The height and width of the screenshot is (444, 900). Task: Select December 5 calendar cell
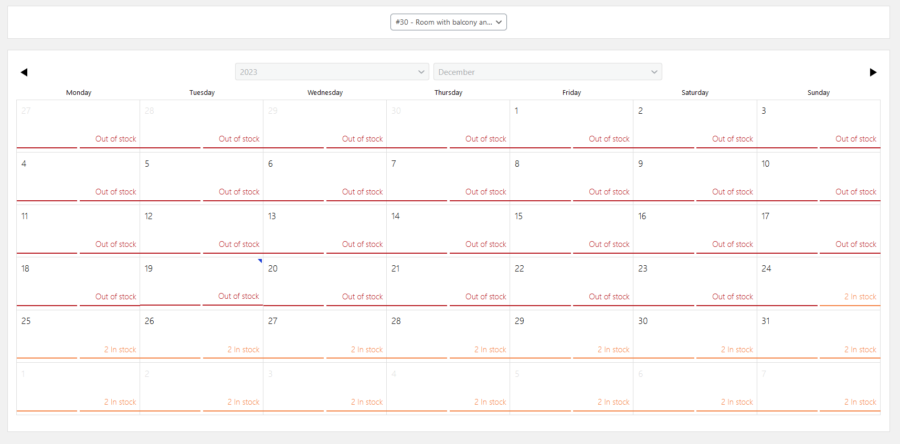pyautogui.click(x=201, y=177)
